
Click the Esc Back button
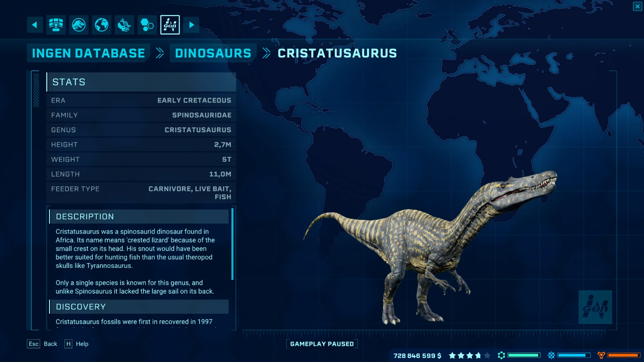tap(42, 344)
